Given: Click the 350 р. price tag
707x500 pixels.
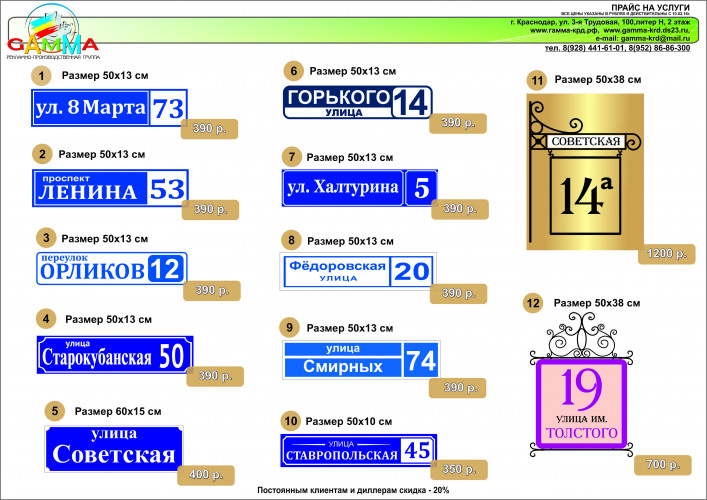Looking at the screenshot, I should coord(459,469).
